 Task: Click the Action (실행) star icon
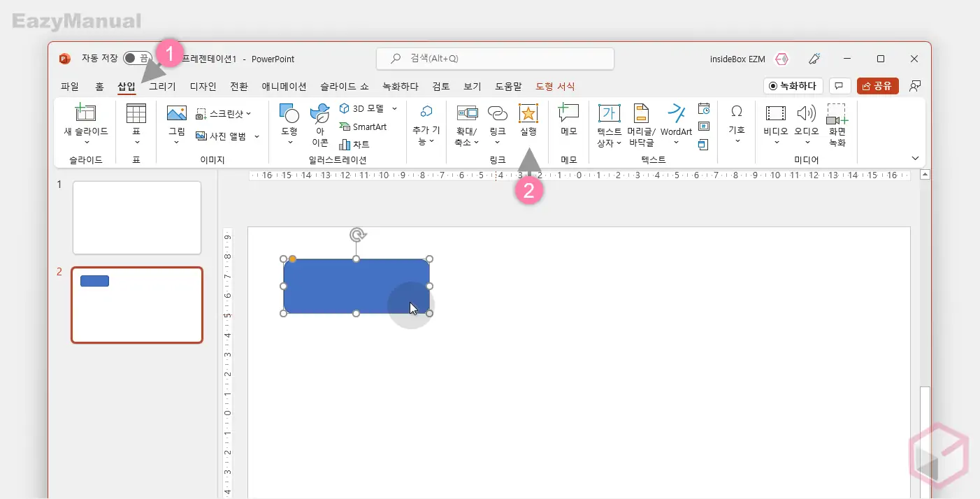pyautogui.click(x=528, y=114)
